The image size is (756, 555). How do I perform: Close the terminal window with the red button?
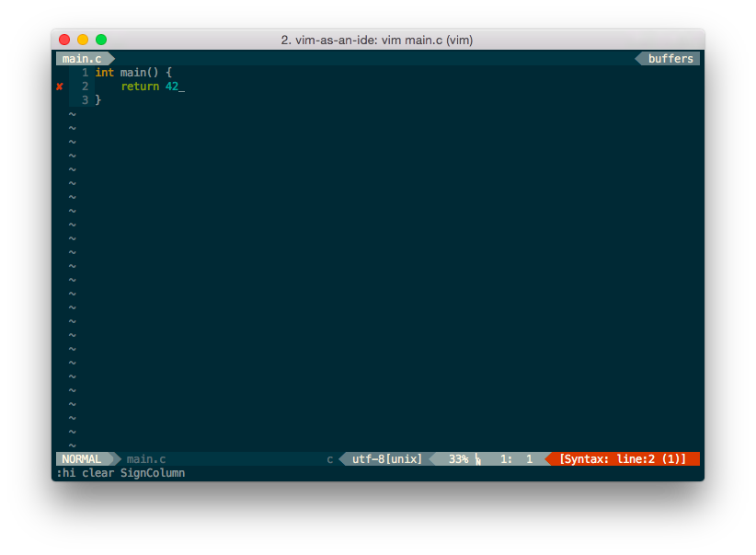coord(64,40)
